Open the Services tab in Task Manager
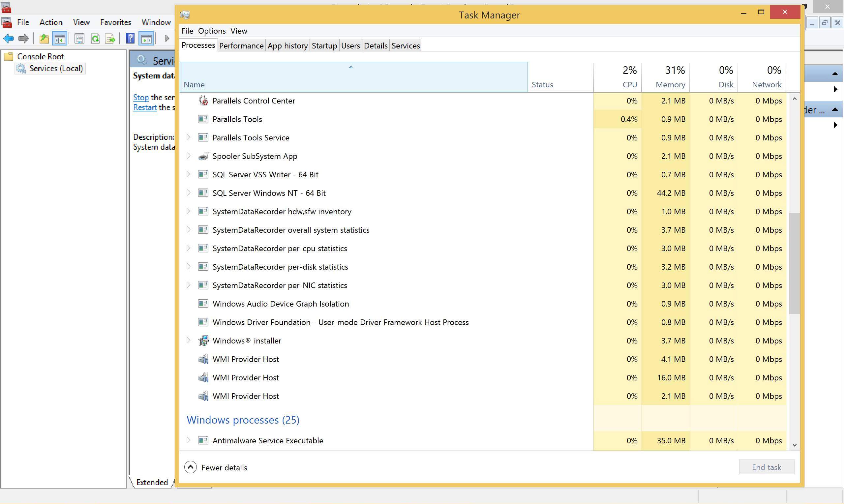The image size is (844, 504). point(406,45)
